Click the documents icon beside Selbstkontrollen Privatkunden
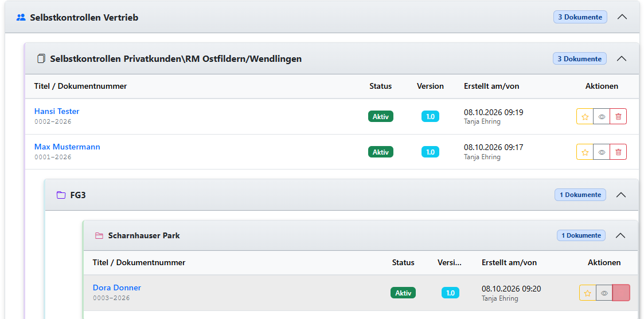The image size is (644, 319). pyautogui.click(x=41, y=58)
